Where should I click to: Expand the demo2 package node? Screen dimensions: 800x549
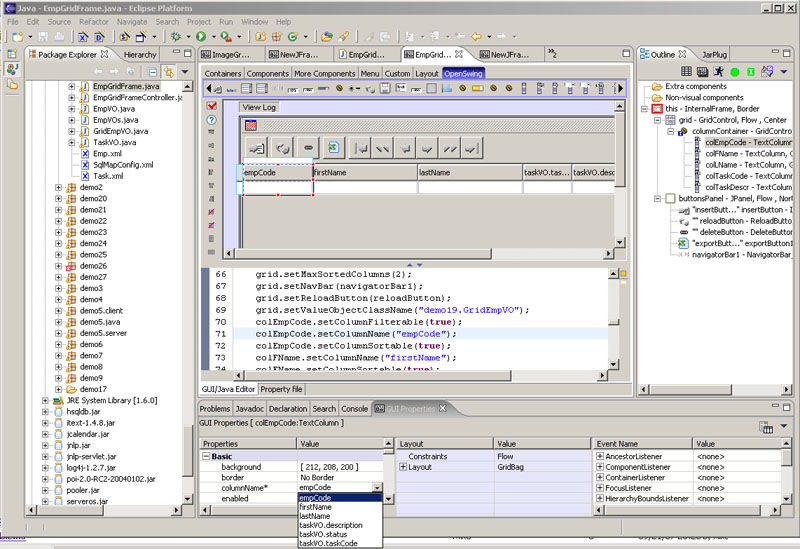(59, 188)
